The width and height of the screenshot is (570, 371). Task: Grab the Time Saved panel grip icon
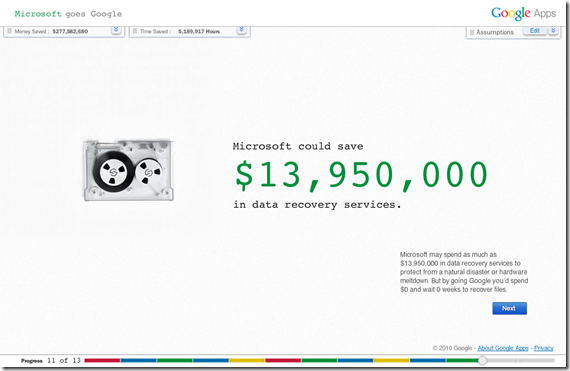(135, 31)
